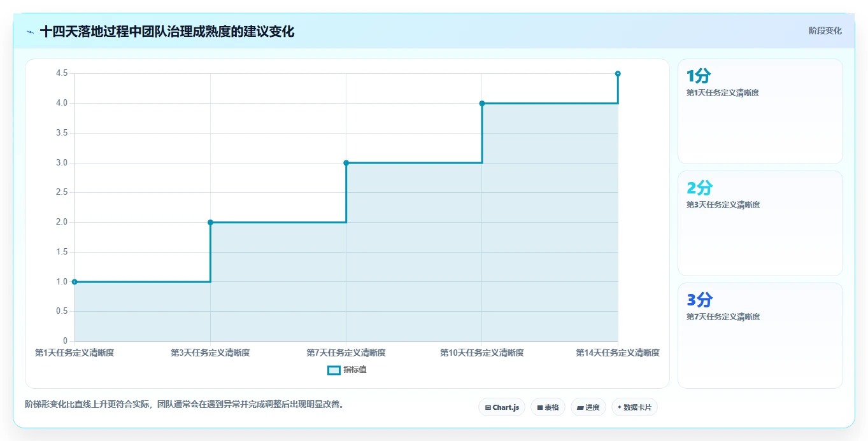Click the data point at value 4.5
868x441 pixels.
(x=618, y=74)
